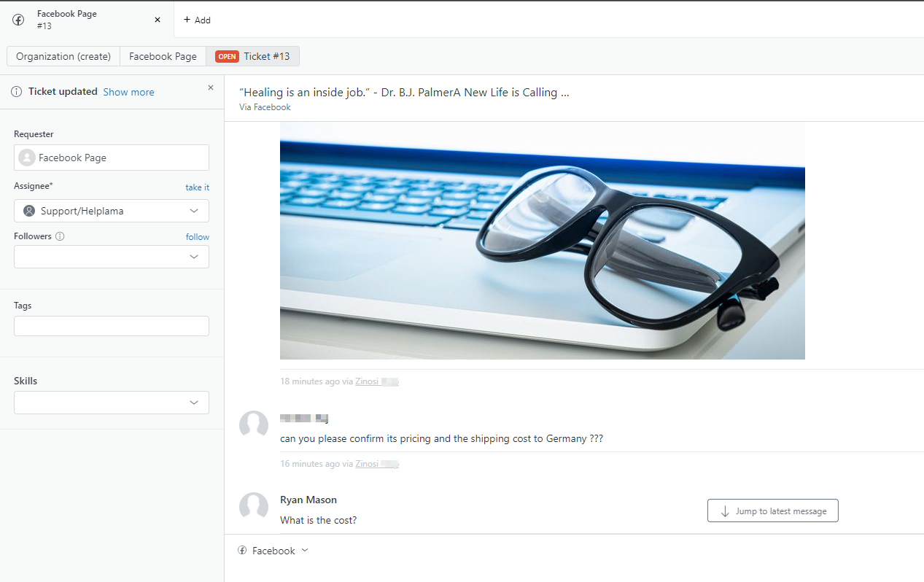Click the Followers info icon

(x=60, y=236)
